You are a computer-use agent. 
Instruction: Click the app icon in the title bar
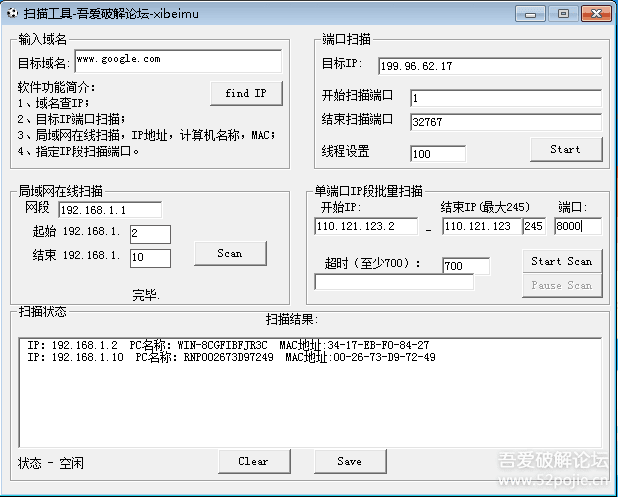11,13
